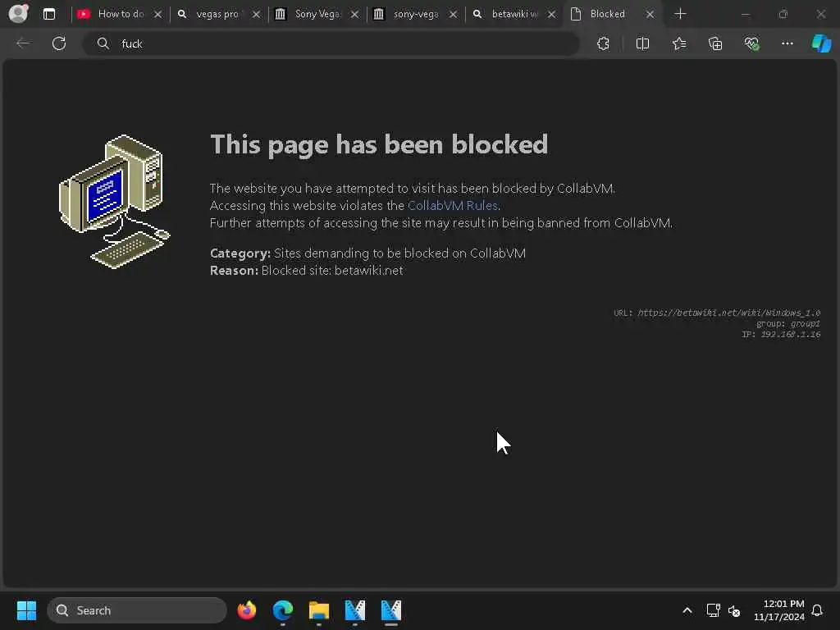Focus the address bar text field
The image size is (840, 630).
coord(331,43)
